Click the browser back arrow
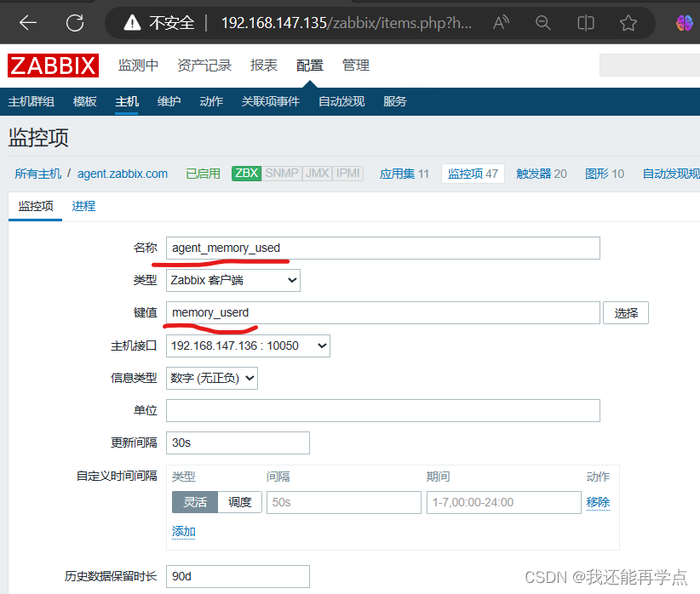Viewport: 700px width, 594px height. pyautogui.click(x=28, y=23)
